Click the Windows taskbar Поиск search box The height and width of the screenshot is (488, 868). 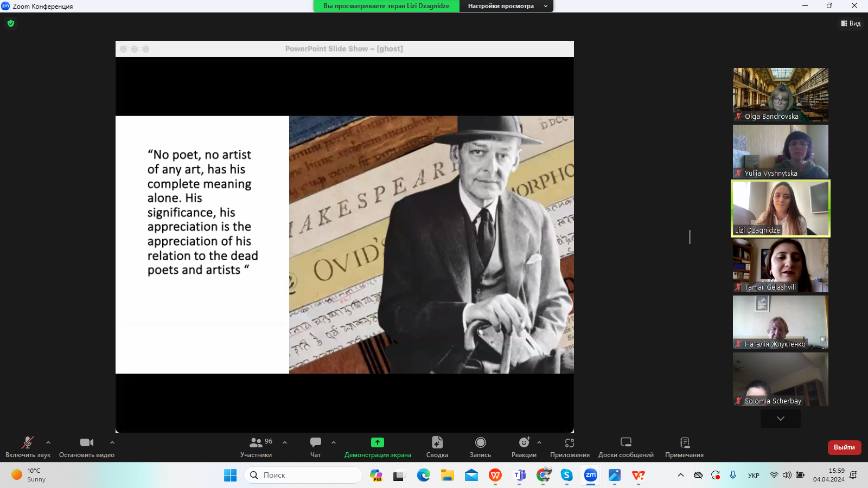click(304, 475)
